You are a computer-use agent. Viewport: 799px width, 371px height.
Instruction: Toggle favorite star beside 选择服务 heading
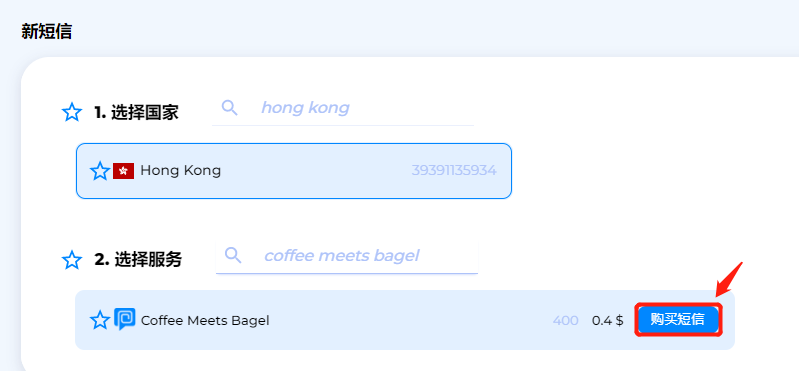tap(72, 260)
